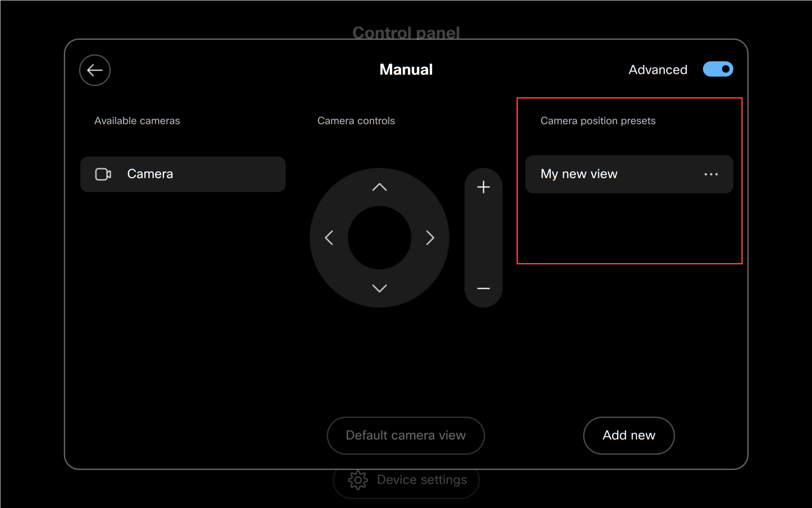The image size is (812, 508).
Task: Open the three-dot menu for My new view
Action: click(x=711, y=174)
